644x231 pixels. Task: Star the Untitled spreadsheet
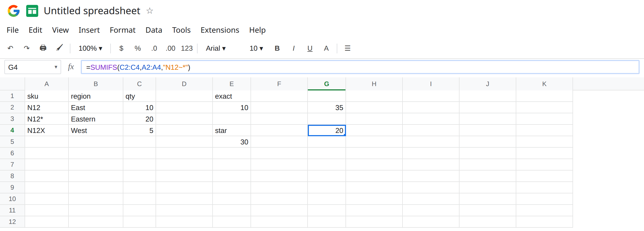[x=150, y=11]
